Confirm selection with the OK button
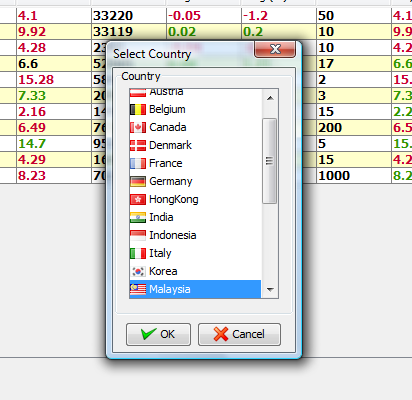 [158, 334]
